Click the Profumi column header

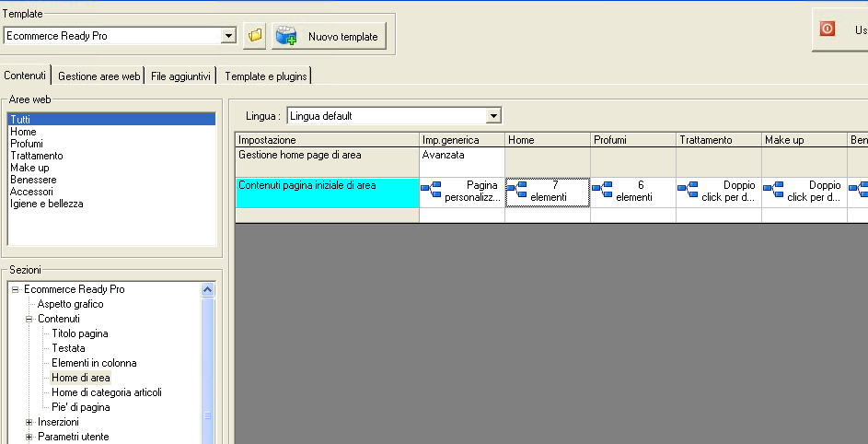click(633, 140)
